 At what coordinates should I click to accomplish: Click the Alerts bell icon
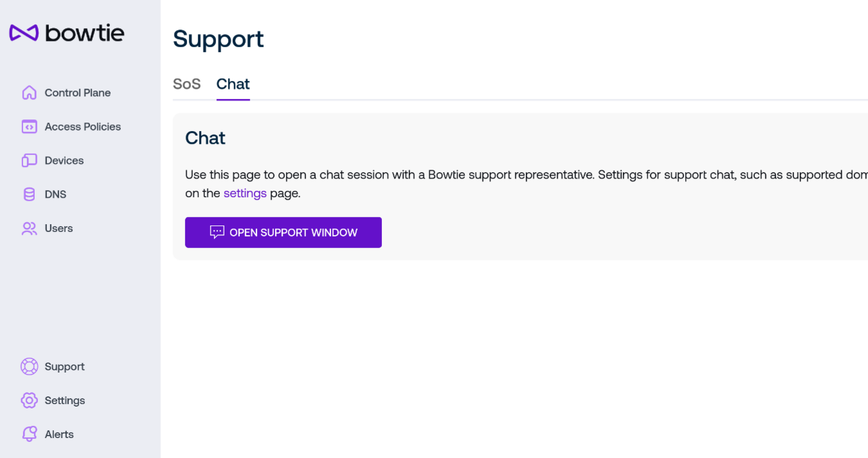pyautogui.click(x=29, y=434)
